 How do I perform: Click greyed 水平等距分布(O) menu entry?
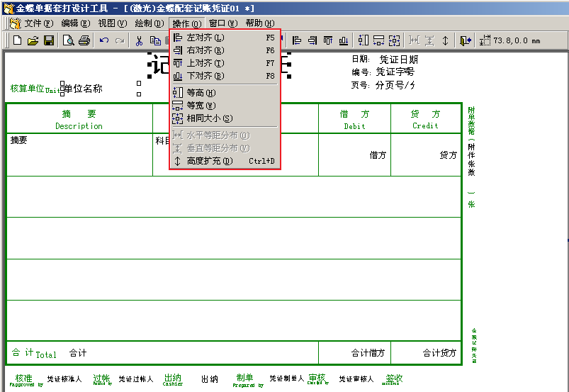click(225, 135)
